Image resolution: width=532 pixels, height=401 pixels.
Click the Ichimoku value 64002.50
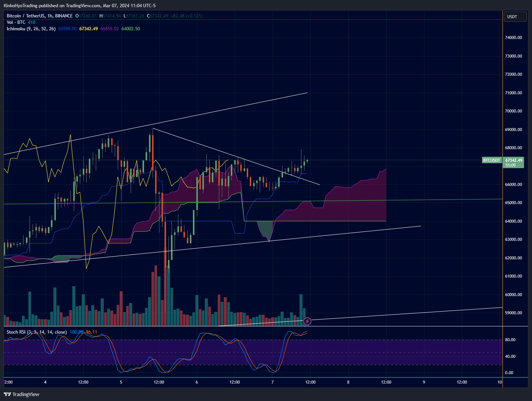[131, 29]
